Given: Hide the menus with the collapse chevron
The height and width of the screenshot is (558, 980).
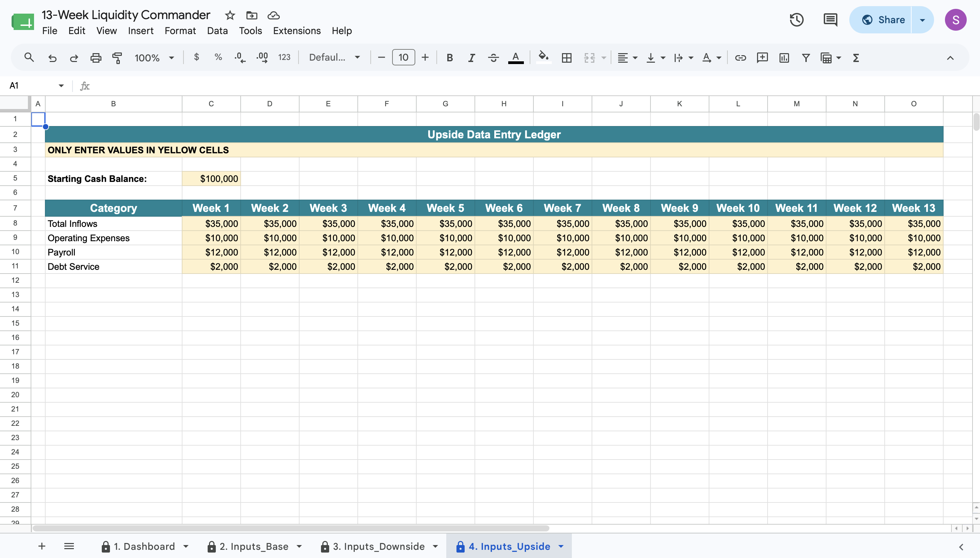Looking at the screenshot, I should tap(950, 58).
